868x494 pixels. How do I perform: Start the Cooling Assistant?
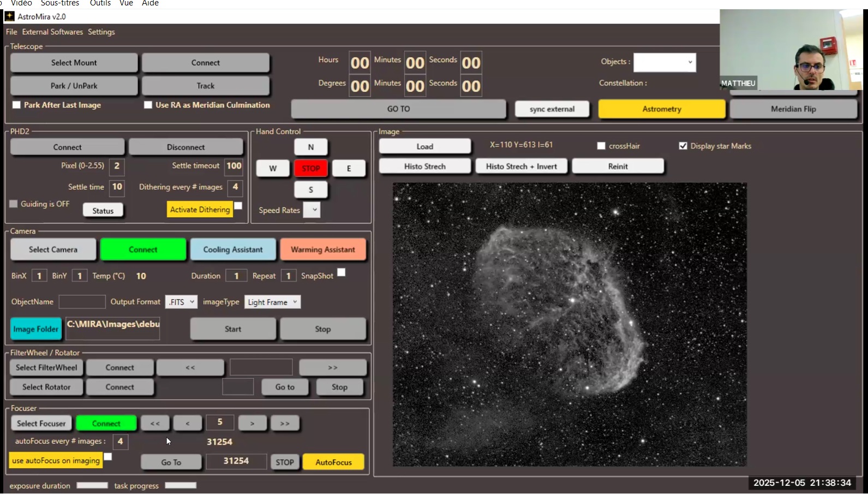(x=233, y=249)
